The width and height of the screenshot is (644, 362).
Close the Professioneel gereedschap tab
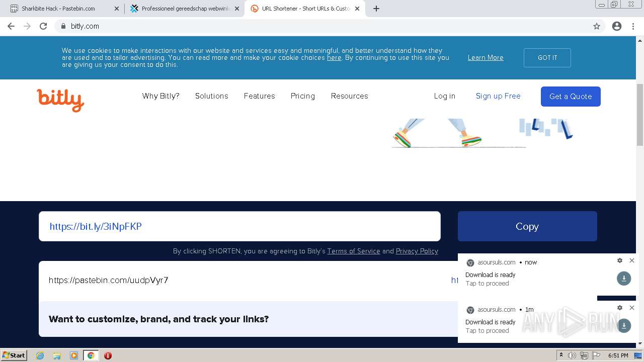click(237, 9)
